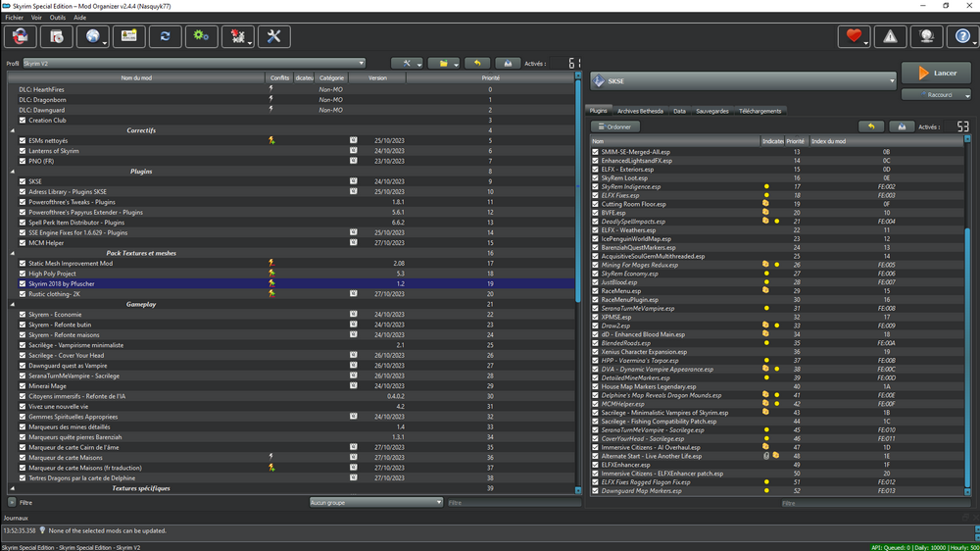This screenshot has height=551, width=980.
Task: Click create backup icon in plugins panel
Action: click(x=902, y=126)
